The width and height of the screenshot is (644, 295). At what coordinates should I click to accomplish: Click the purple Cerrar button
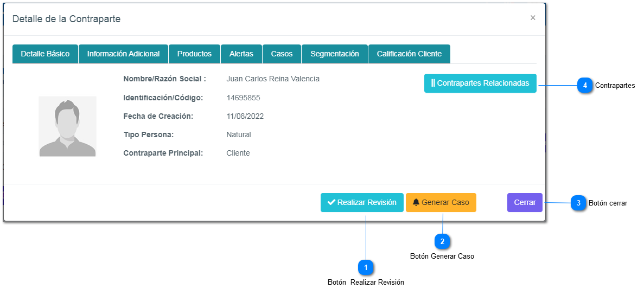coord(525,202)
